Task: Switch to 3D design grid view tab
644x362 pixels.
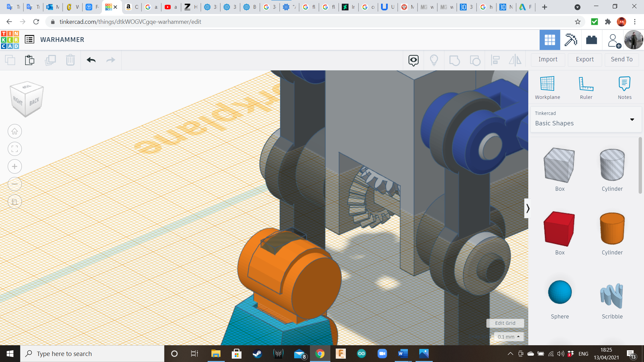Action: (549, 40)
